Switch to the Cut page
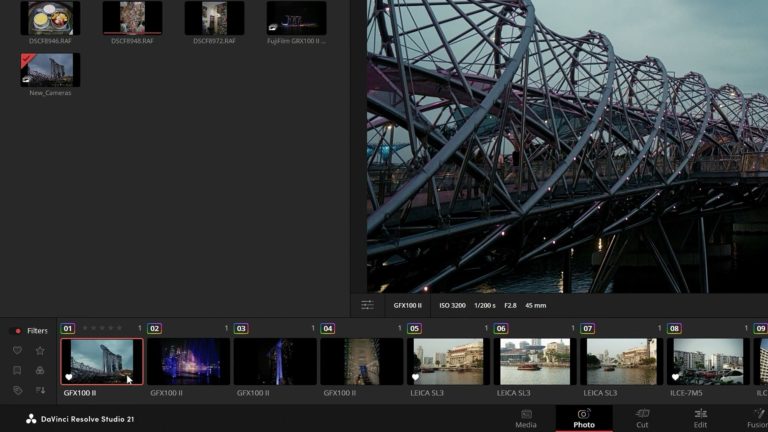768x432 pixels. 642,419
